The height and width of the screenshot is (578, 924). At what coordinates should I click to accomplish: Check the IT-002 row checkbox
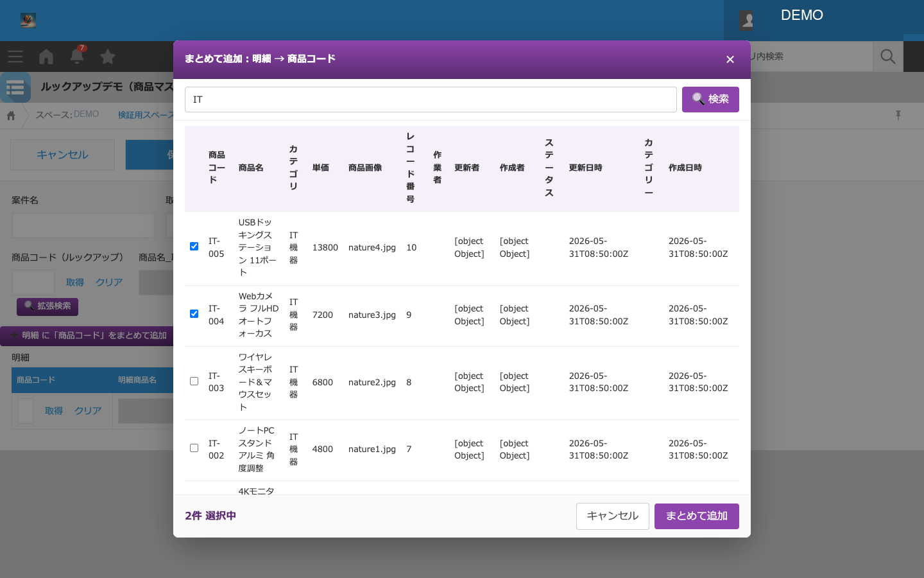[x=194, y=448]
